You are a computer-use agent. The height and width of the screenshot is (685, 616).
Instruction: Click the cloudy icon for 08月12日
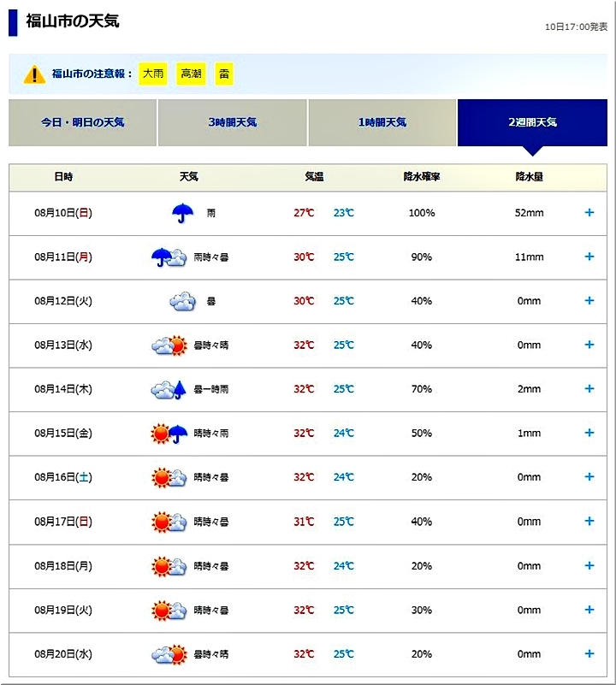tap(182, 301)
